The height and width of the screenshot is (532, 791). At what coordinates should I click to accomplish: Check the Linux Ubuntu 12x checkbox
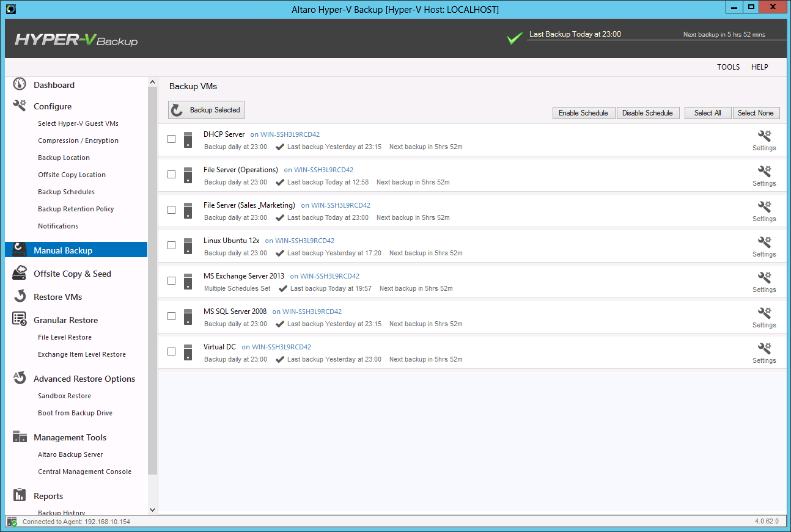172,245
